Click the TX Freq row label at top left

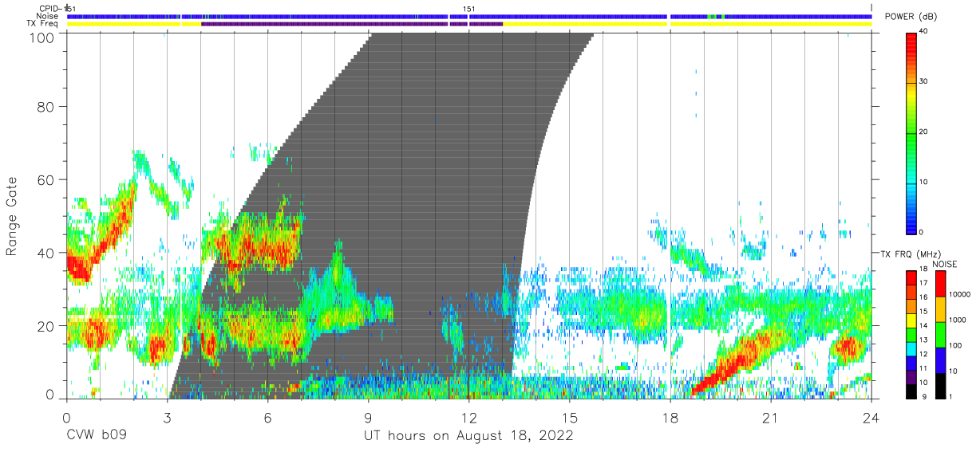[44, 24]
